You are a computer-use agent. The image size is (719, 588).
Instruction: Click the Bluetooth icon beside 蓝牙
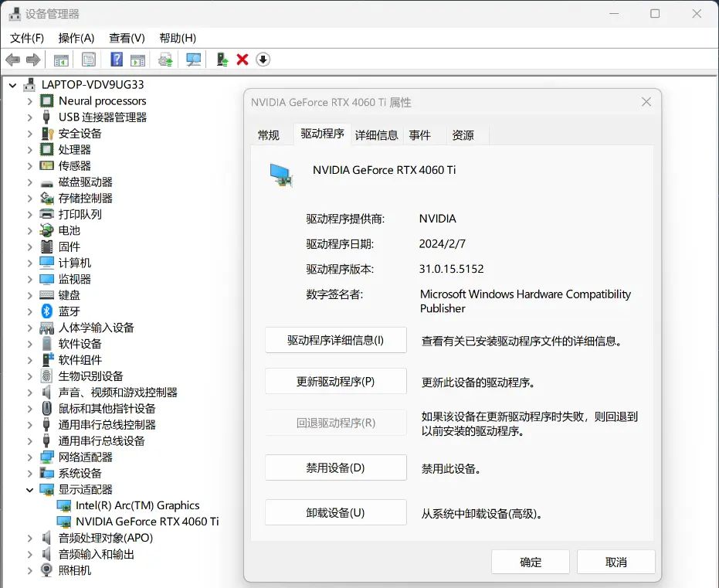pyautogui.click(x=47, y=311)
